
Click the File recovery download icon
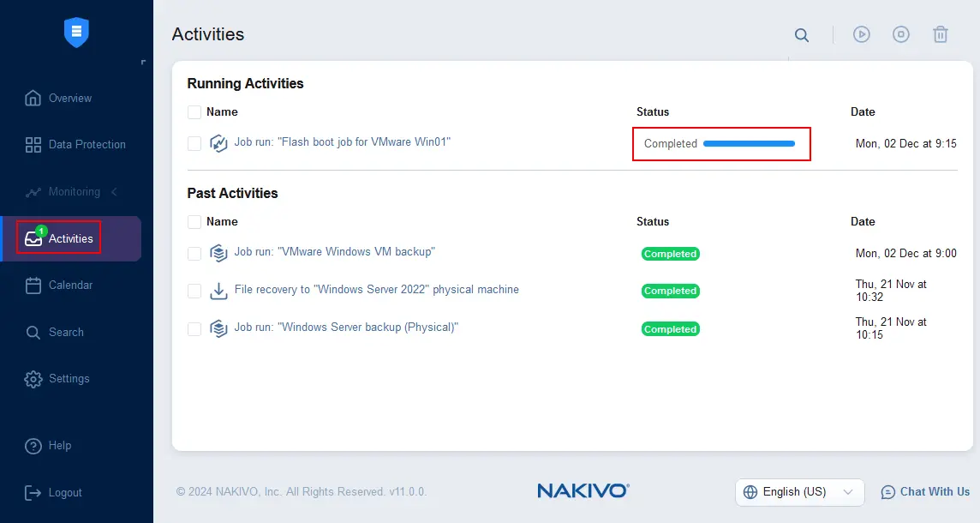(218, 291)
